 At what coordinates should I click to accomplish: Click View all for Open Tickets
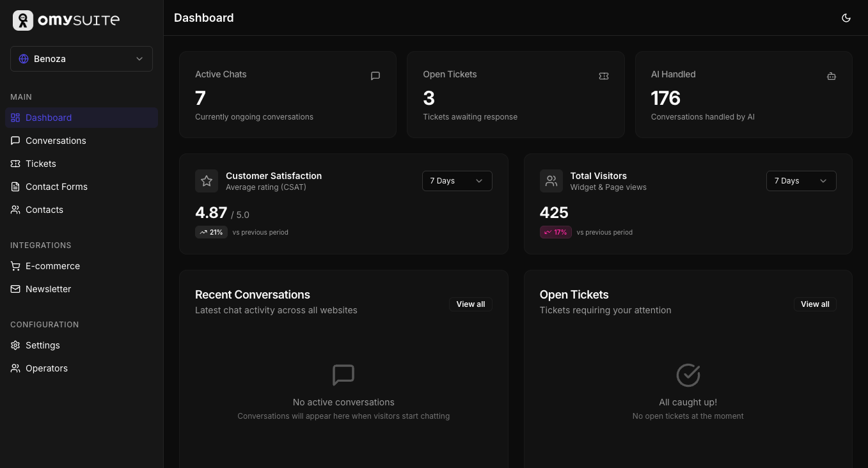click(815, 304)
